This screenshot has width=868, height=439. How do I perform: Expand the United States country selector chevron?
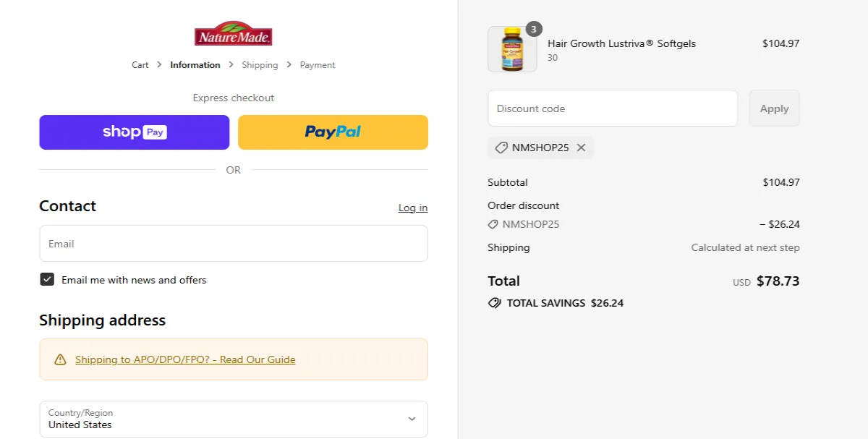(412, 419)
